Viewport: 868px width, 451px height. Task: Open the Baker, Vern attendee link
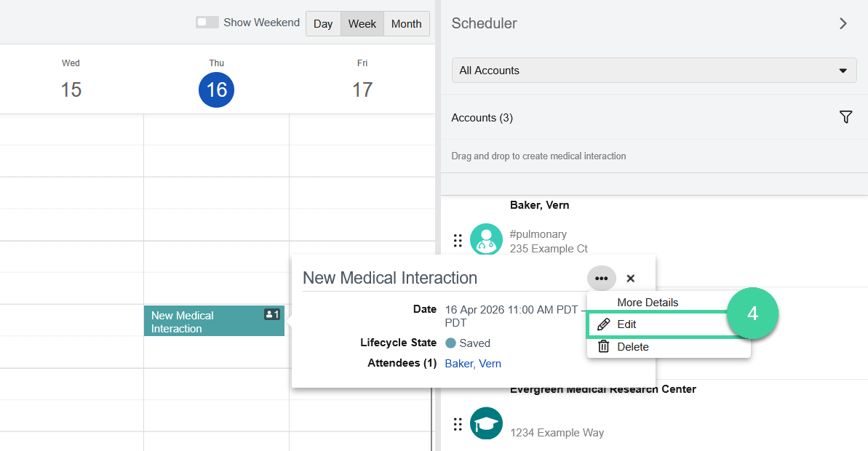(473, 364)
